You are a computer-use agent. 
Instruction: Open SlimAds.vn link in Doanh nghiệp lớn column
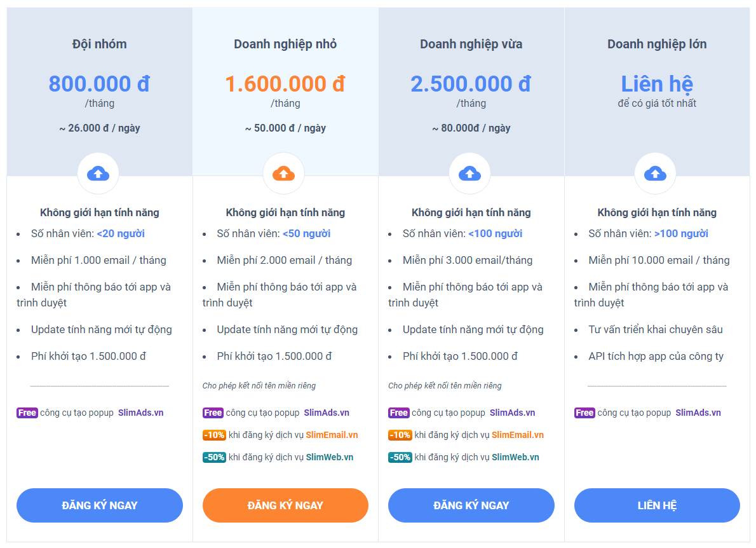698,413
